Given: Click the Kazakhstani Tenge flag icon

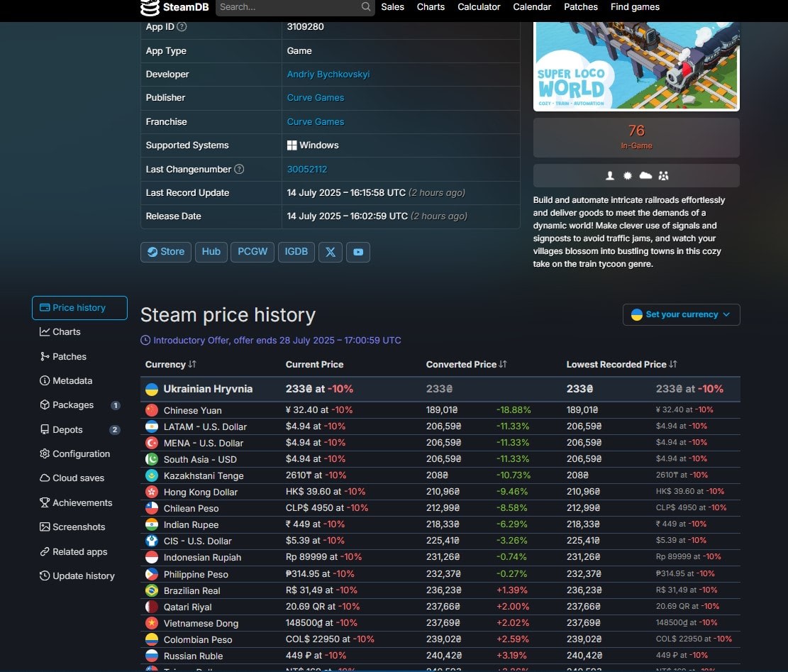Looking at the screenshot, I should (151, 475).
